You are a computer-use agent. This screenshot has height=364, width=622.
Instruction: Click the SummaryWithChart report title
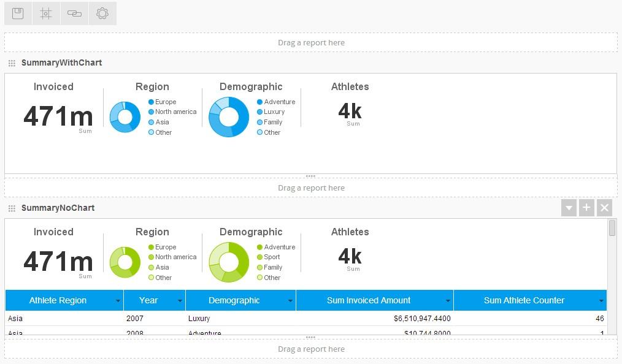point(61,63)
